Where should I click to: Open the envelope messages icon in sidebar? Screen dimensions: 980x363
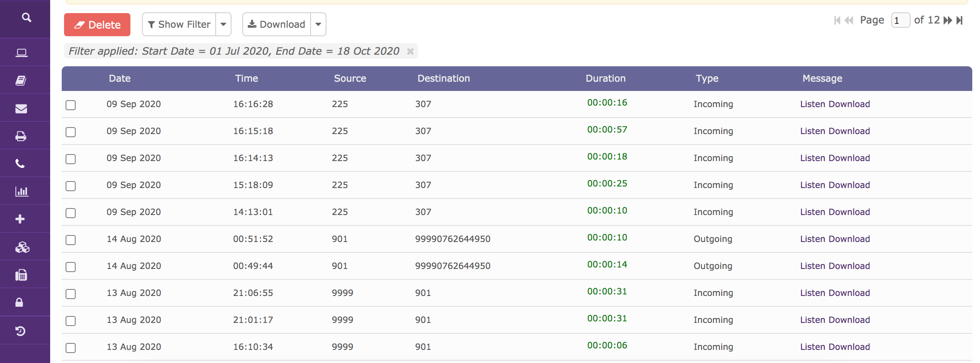21,109
